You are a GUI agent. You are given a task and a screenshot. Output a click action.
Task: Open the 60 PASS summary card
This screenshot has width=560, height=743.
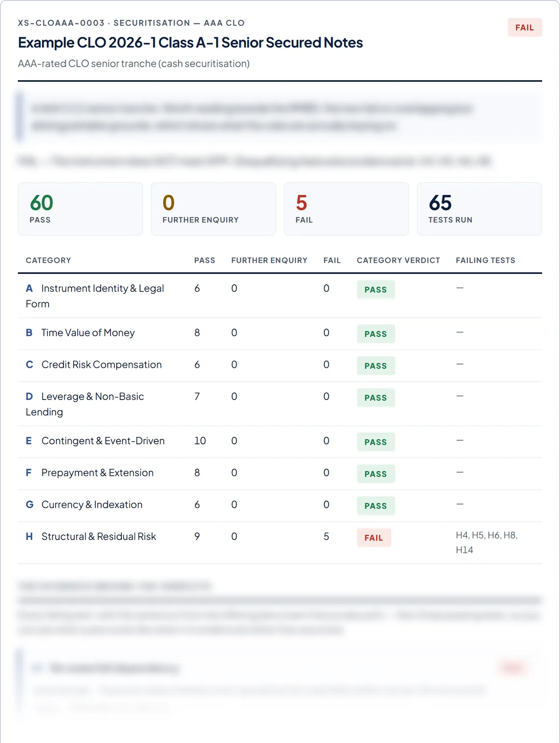[x=80, y=209]
